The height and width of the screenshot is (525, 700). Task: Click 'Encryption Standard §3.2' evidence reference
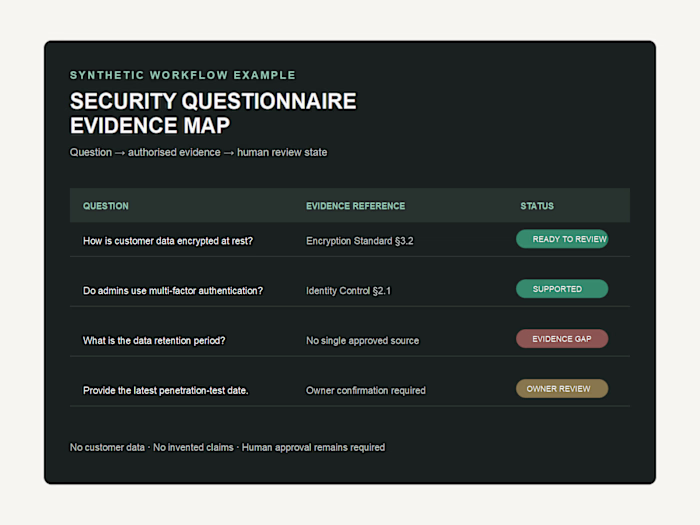[360, 241]
